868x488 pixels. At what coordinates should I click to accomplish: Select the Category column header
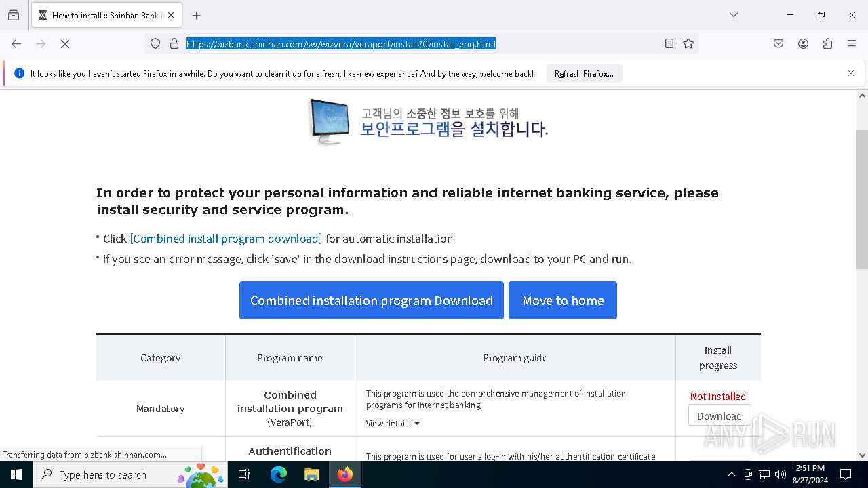coord(161,358)
